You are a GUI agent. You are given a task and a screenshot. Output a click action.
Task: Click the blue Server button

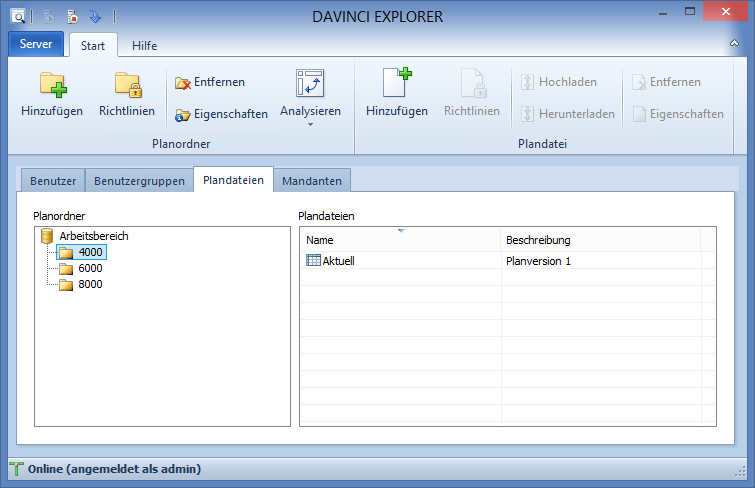pos(36,44)
